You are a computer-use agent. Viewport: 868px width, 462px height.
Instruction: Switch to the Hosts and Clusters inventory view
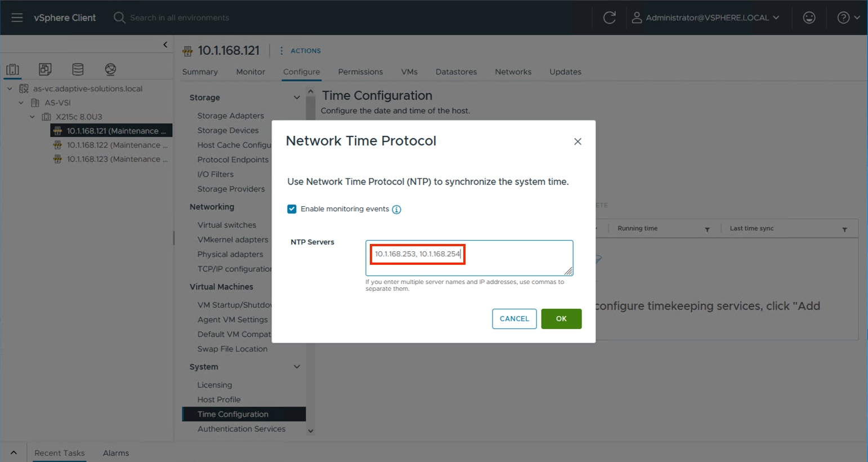coord(12,69)
